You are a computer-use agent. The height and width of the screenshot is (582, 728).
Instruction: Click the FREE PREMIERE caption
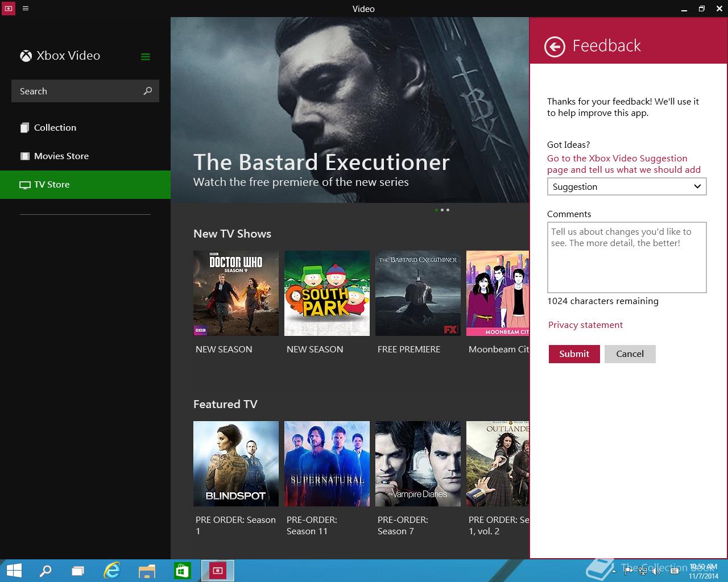[x=409, y=350]
